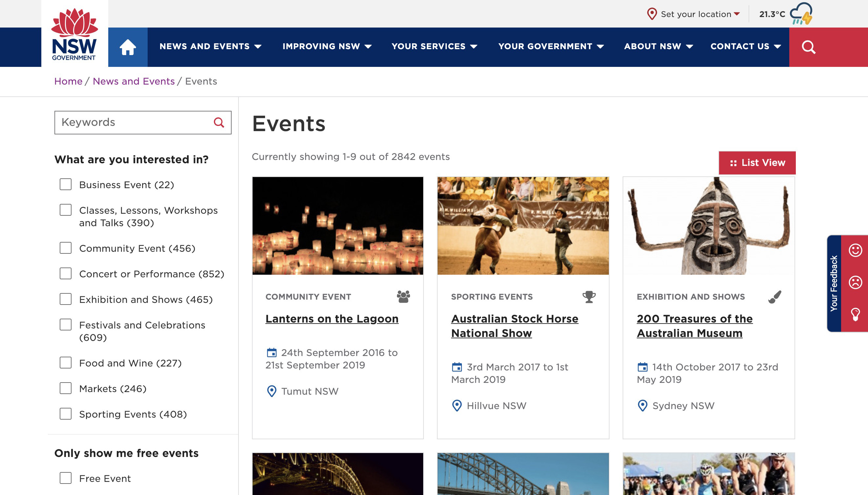Click the home icon in navigation bar
The width and height of the screenshot is (868, 495).
[128, 47]
